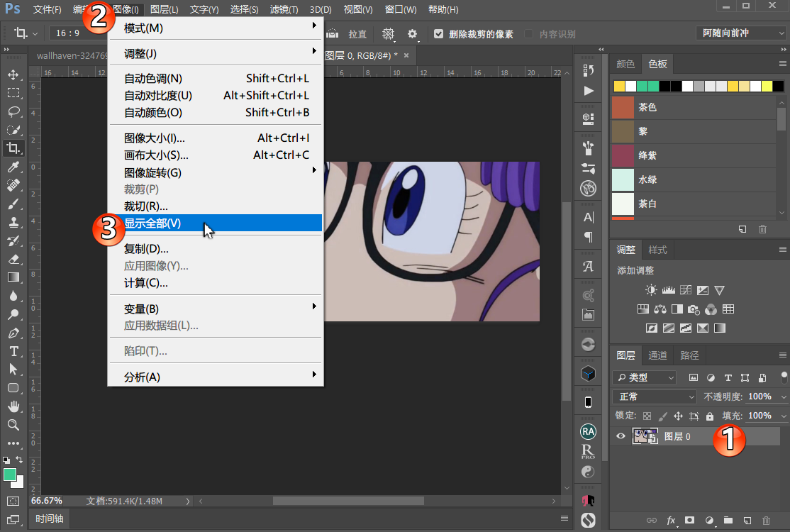Open the 正常 blend mode dropdown
790x532 pixels.
tap(655, 397)
